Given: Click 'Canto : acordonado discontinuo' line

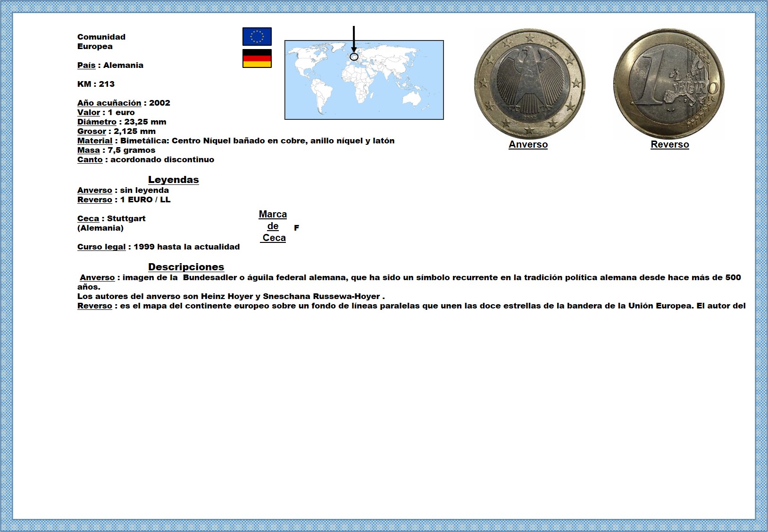Looking at the screenshot, I should click(146, 159).
